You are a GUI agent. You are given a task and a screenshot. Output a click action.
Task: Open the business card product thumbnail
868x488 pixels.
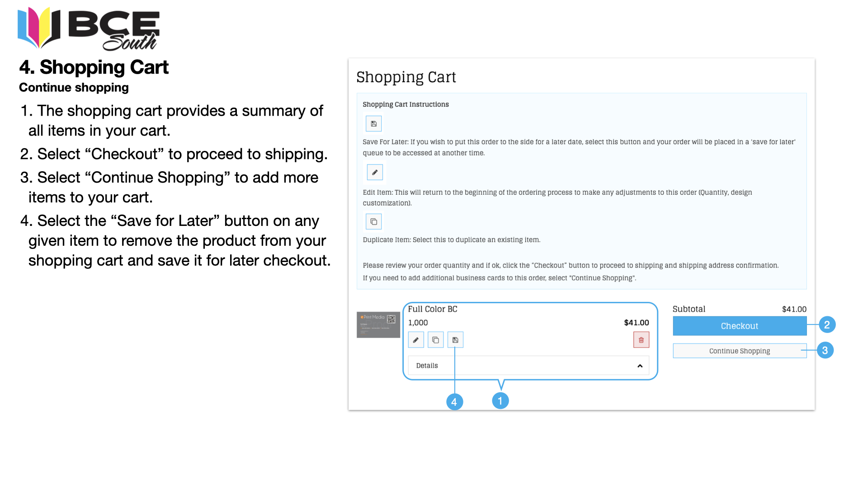(x=378, y=324)
